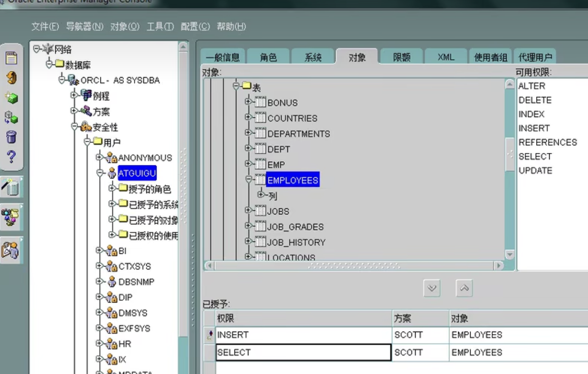Click the COUNTRIES table icon
588x374 pixels.
point(260,118)
